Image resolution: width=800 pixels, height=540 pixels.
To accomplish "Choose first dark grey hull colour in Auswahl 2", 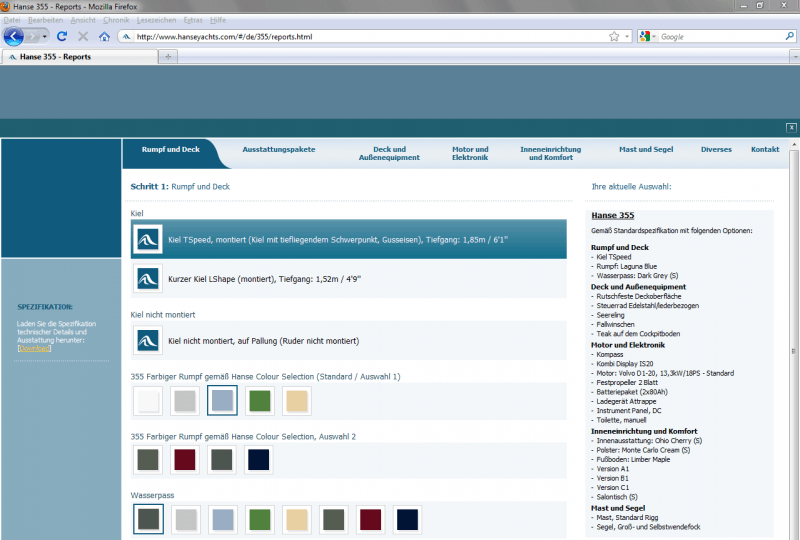I will 148,460.
